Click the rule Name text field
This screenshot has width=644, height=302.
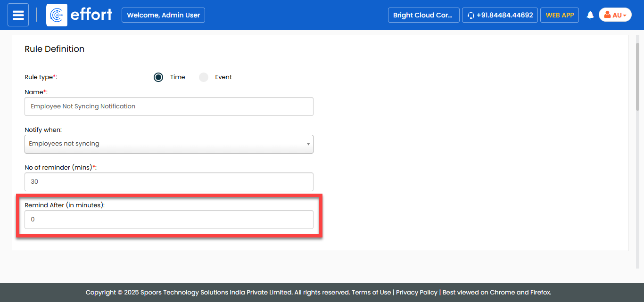[169, 106]
